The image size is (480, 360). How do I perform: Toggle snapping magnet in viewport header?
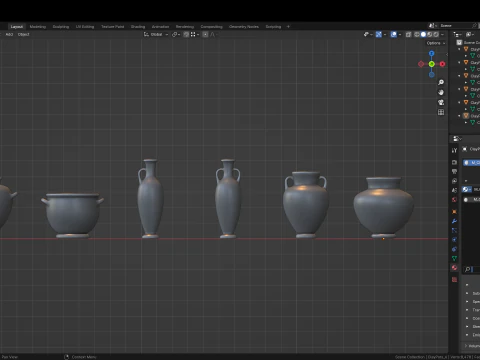186,34
